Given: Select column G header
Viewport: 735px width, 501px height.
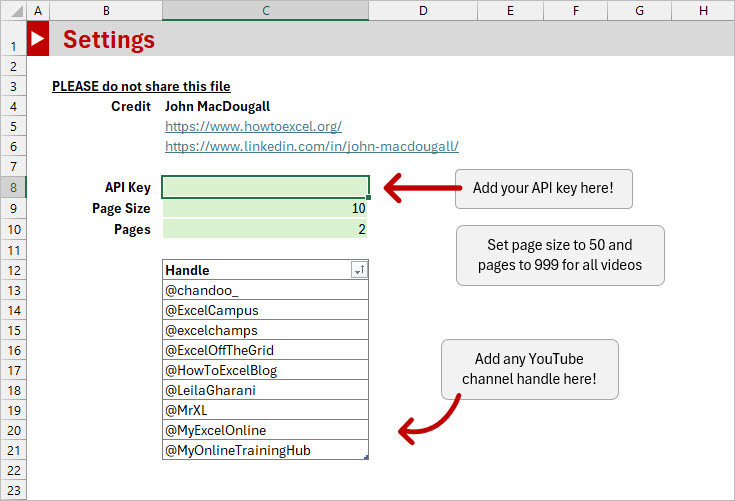Looking at the screenshot, I should click(639, 10).
